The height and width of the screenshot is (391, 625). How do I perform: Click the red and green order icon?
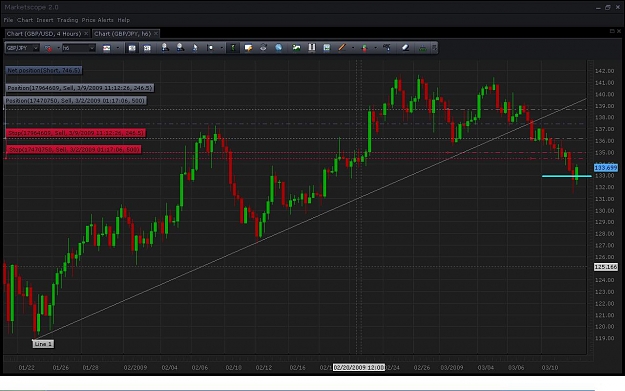(x=364, y=48)
